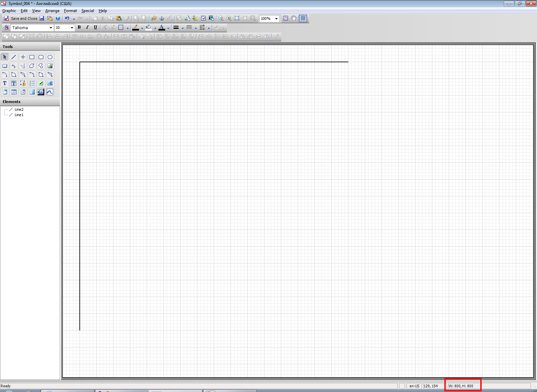Click the Zoom In magnifier icon
The width and height of the screenshot is (537, 392).
[229, 18]
